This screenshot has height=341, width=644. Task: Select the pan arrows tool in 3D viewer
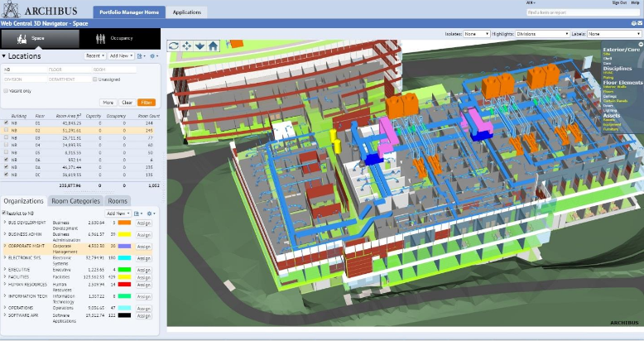coord(186,46)
